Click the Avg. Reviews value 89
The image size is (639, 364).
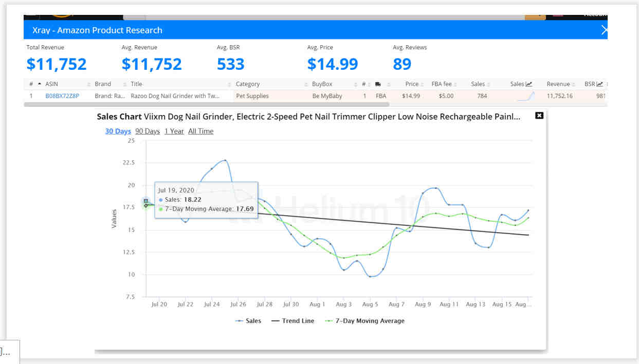402,64
